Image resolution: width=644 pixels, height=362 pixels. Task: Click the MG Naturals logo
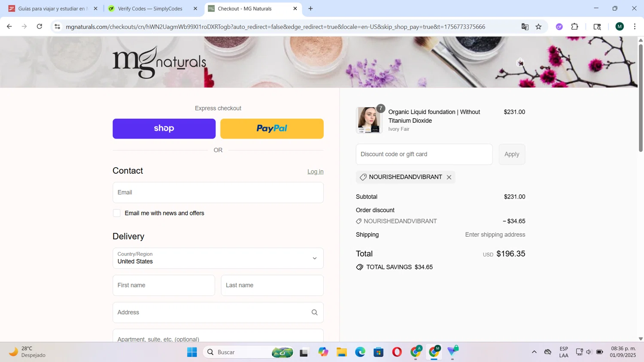pos(159,63)
